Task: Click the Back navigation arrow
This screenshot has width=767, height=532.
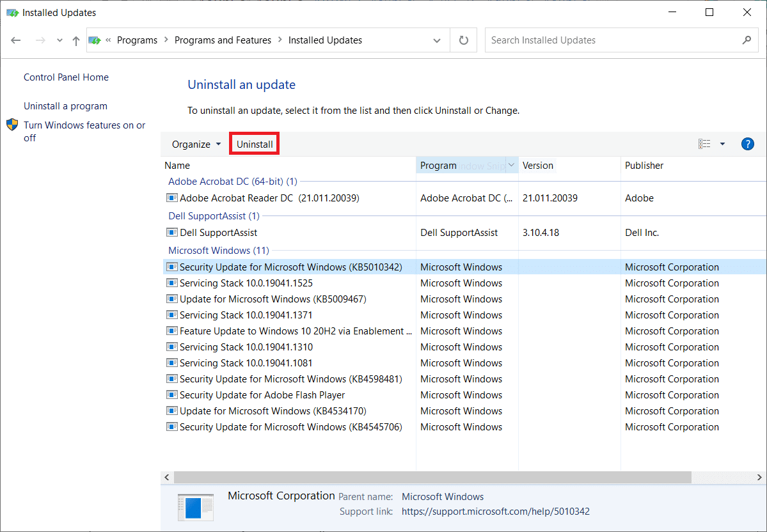Action: coord(15,40)
